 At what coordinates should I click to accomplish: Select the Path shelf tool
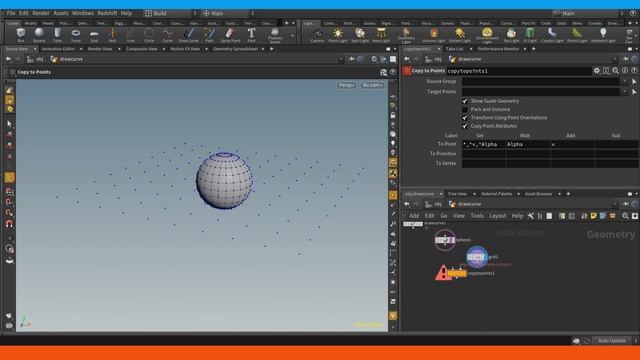click(x=209, y=35)
